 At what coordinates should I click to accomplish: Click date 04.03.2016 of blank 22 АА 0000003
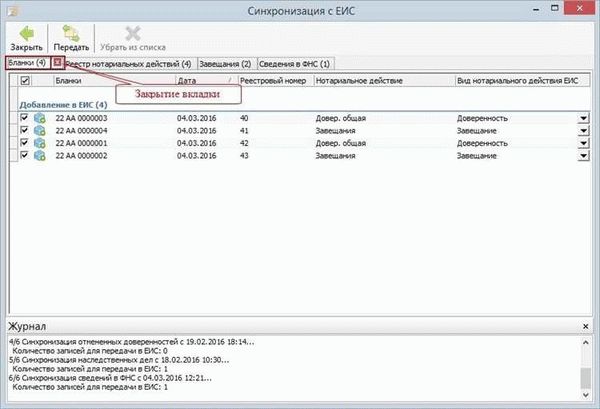(197, 118)
